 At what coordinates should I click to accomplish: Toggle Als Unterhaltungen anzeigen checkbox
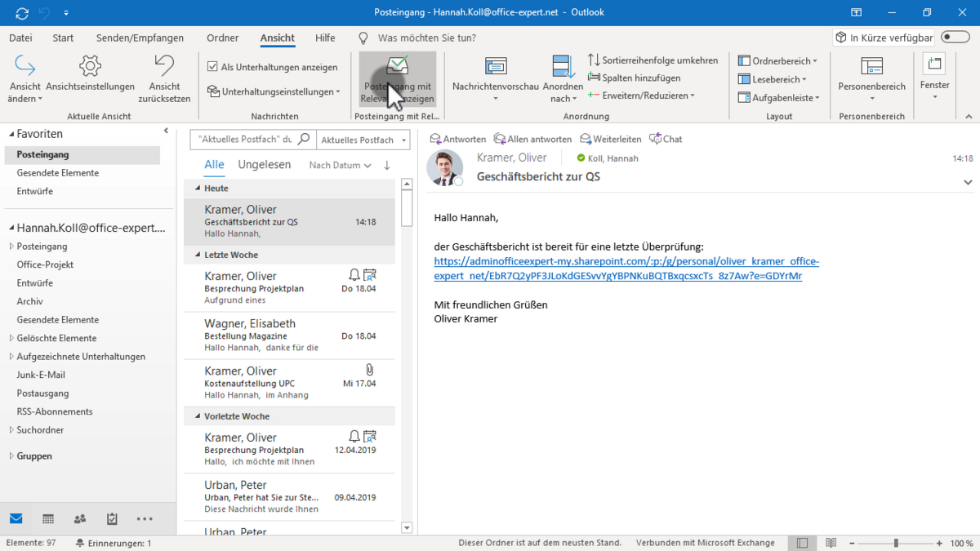point(213,67)
